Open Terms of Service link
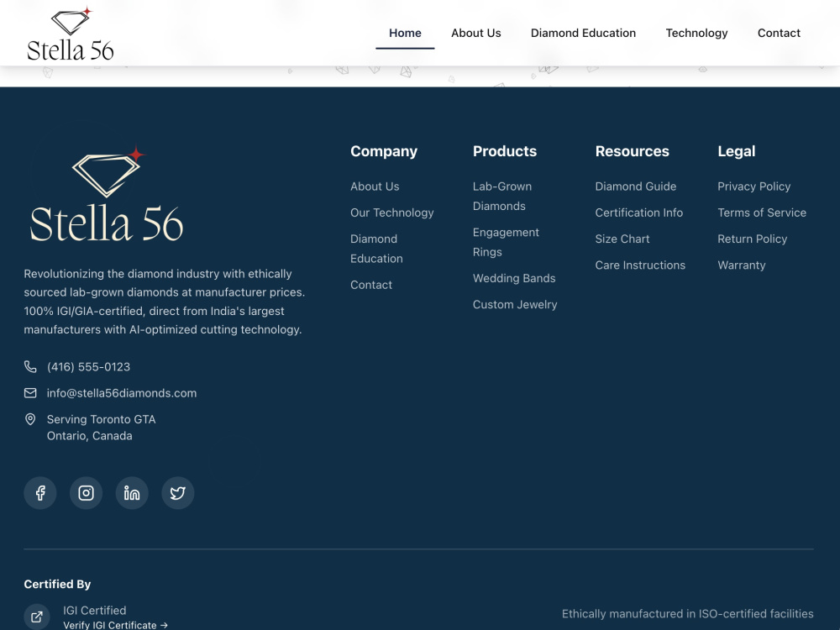Screen dimensions: 840x630 pos(762,213)
